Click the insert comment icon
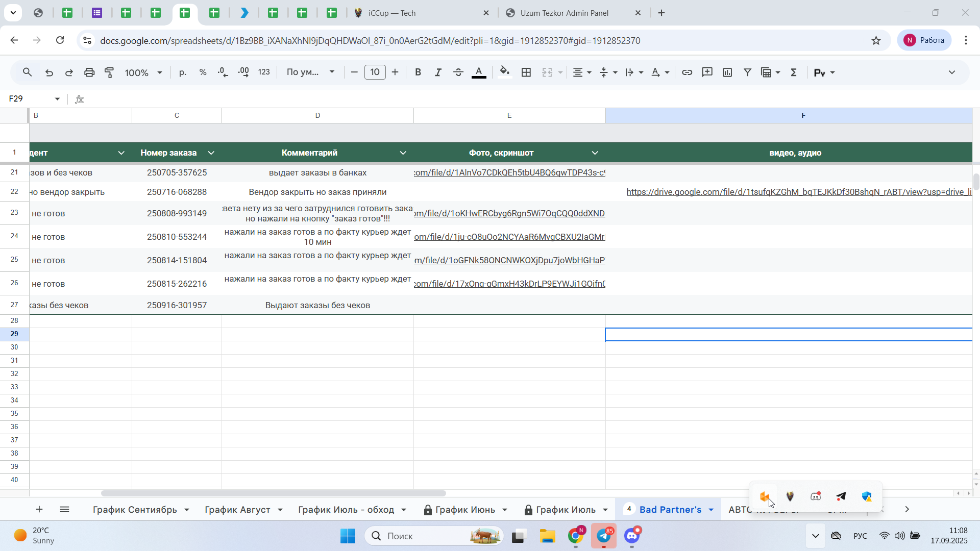The image size is (980, 551). pyautogui.click(x=707, y=72)
